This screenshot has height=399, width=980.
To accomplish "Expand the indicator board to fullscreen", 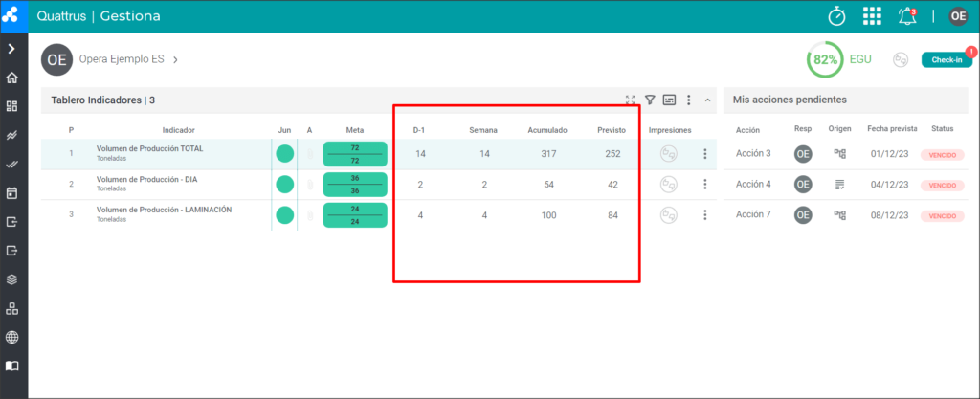I will click(x=630, y=100).
